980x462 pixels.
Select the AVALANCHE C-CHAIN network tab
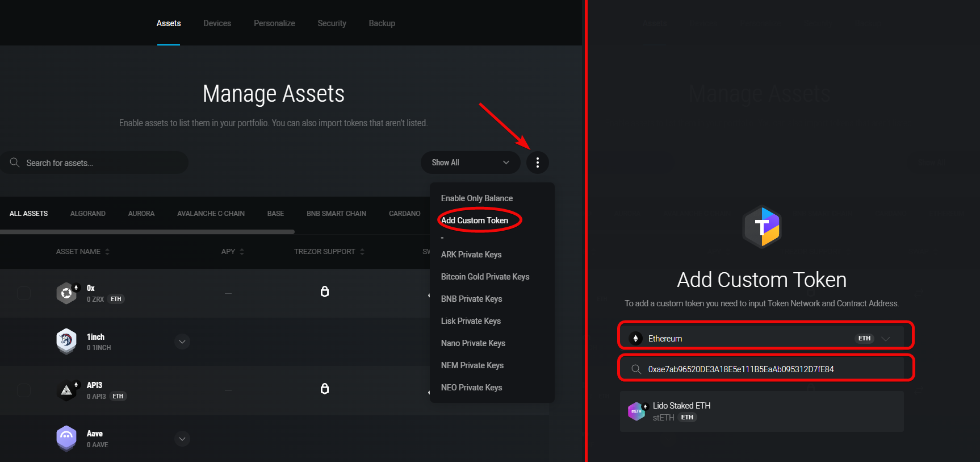[211, 214]
